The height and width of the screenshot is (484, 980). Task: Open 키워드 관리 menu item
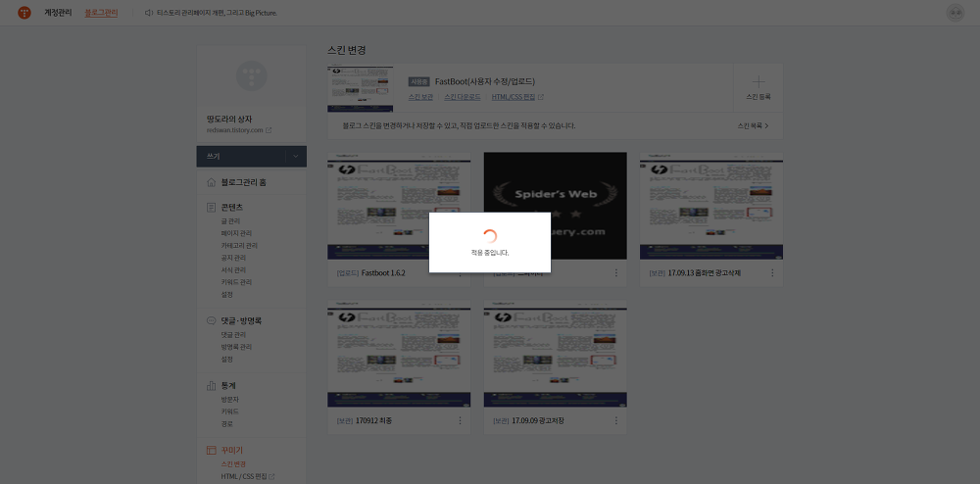235,282
